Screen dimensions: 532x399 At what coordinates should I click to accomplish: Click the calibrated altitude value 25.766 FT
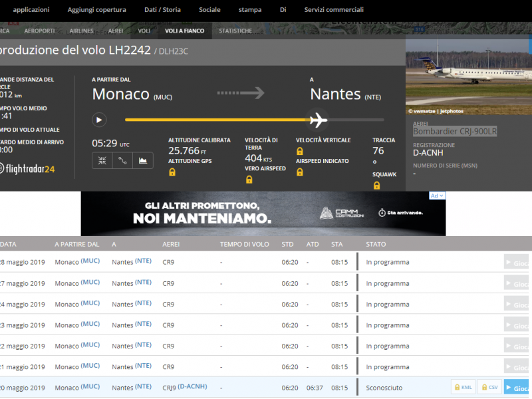[188, 151]
